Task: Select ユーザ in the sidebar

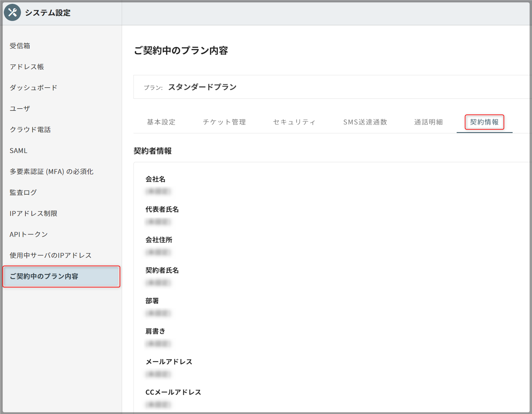Action: point(20,109)
